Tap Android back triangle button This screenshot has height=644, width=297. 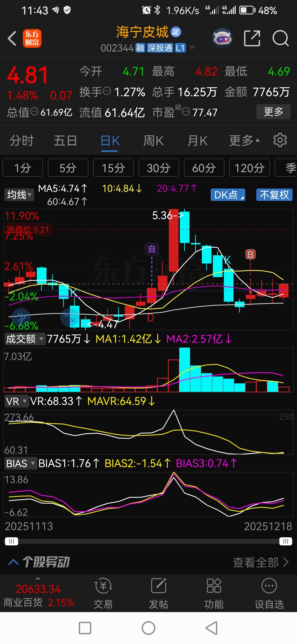(212, 628)
